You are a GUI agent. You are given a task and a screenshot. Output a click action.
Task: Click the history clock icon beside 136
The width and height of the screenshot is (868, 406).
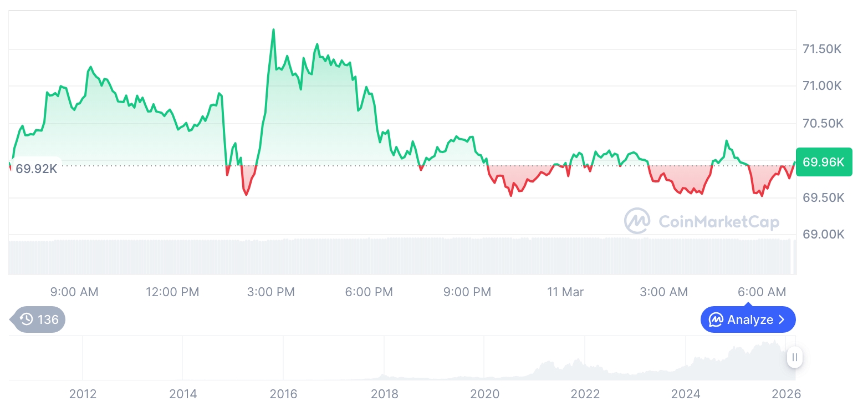(26, 319)
